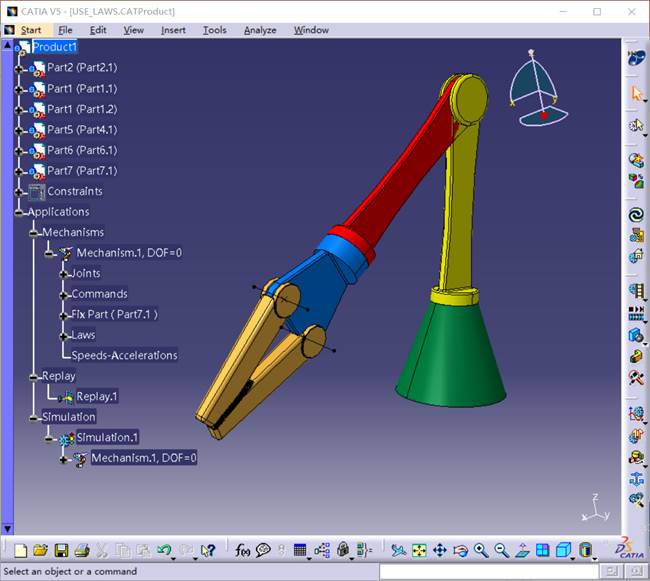Click the New document icon
Screen dimensions: 650x581
pyautogui.click(x=20, y=550)
